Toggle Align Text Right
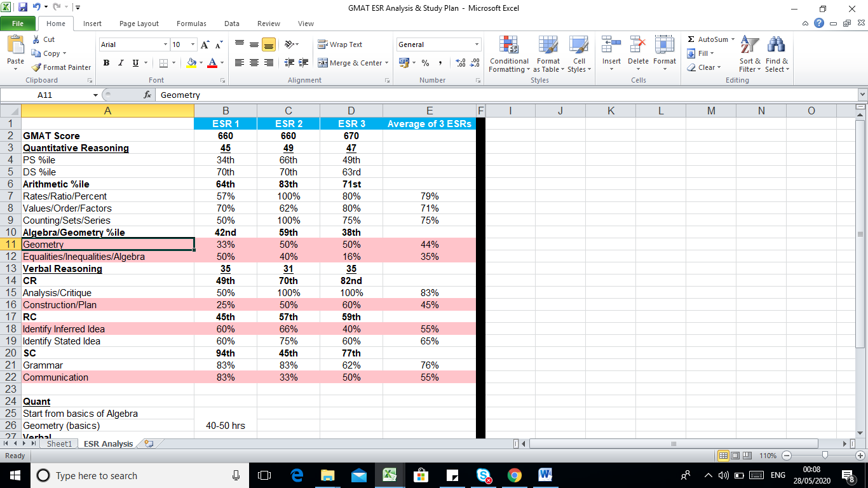Screen dimensions: 868x488 click(x=269, y=63)
